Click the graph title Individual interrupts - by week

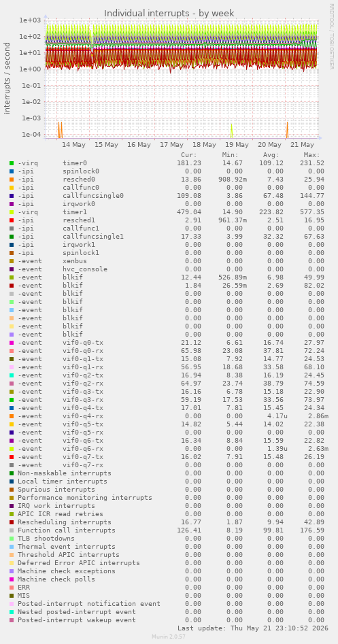[169, 13]
